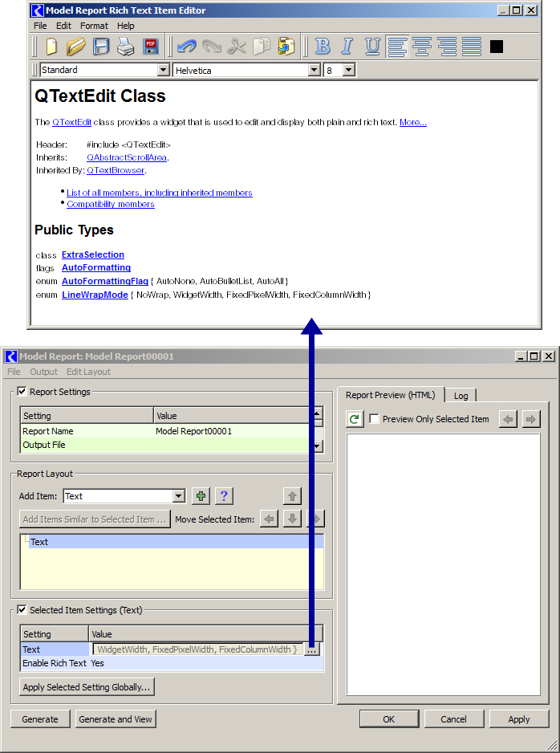560x753 pixels.
Task: Center-align the text
Action: [422, 47]
